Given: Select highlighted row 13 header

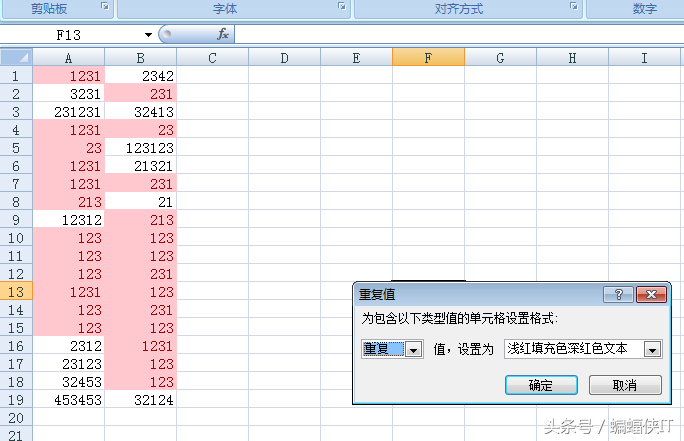Looking at the screenshot, I should click(x=16, y=291).
